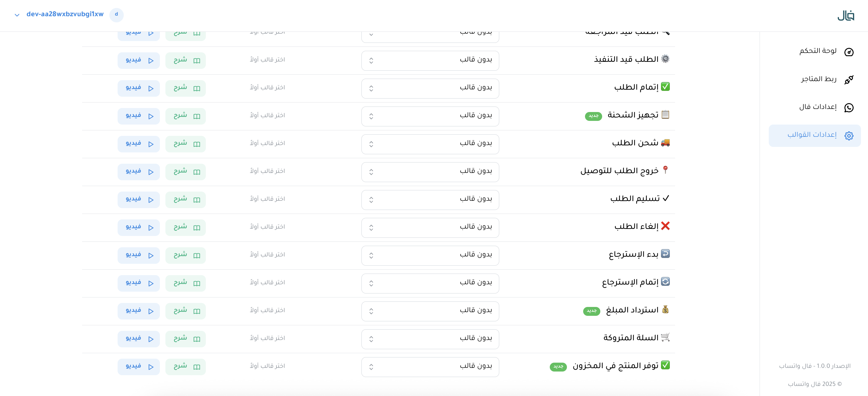Screen dimensions: 868x396
Task: Click the book icon beside استرداد المبلغ explanation
Action: [x=197, y=311]
